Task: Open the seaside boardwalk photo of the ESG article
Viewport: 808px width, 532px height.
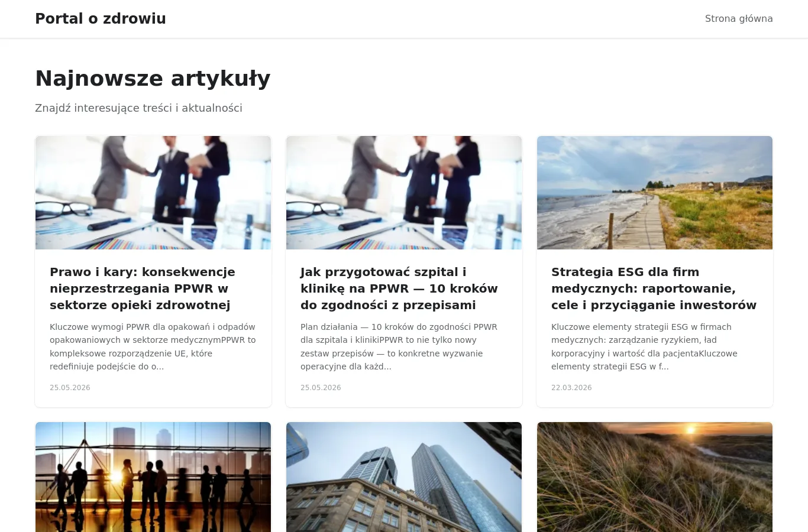Action: pyautogui.click(x=655, y=193)
